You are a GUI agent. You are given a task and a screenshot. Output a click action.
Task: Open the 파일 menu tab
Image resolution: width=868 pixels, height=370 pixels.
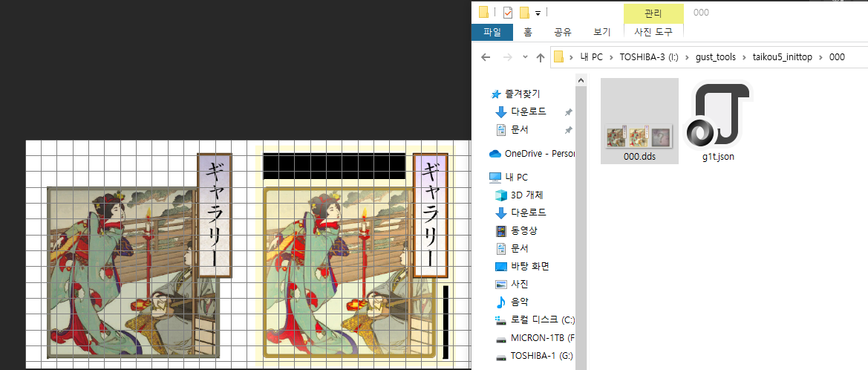click(x=492, y=32)
